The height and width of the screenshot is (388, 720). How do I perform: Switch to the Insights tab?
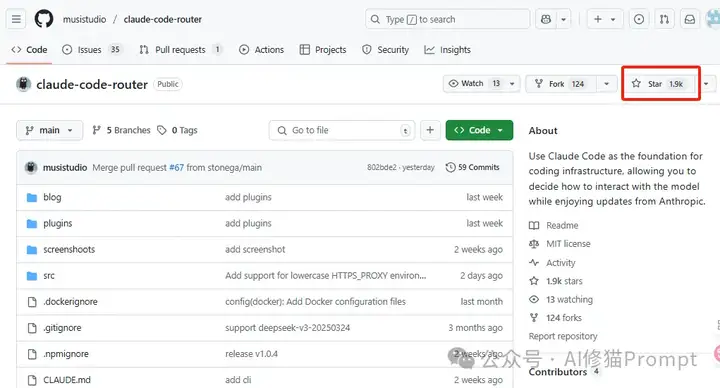(x=447, y=50)
